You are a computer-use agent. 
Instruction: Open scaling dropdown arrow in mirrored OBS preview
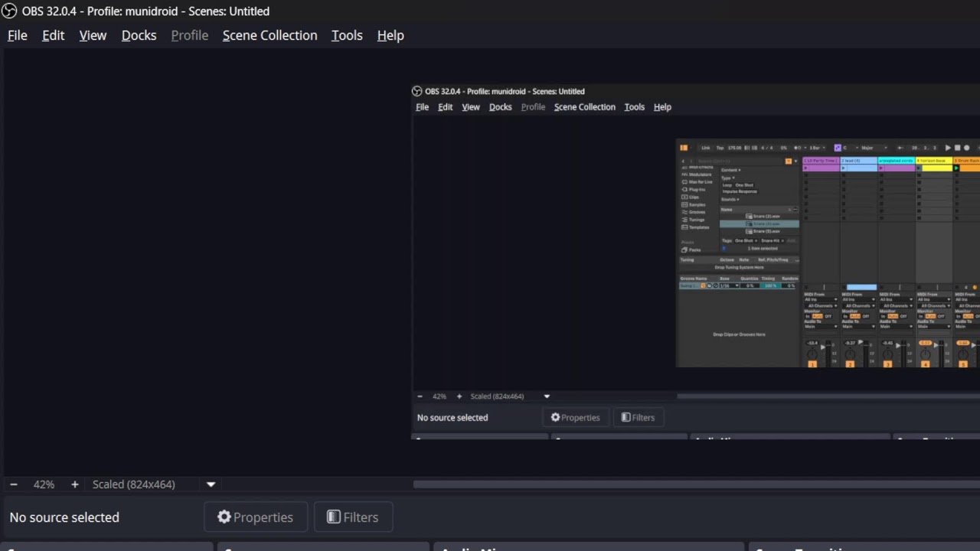[547, 396]
